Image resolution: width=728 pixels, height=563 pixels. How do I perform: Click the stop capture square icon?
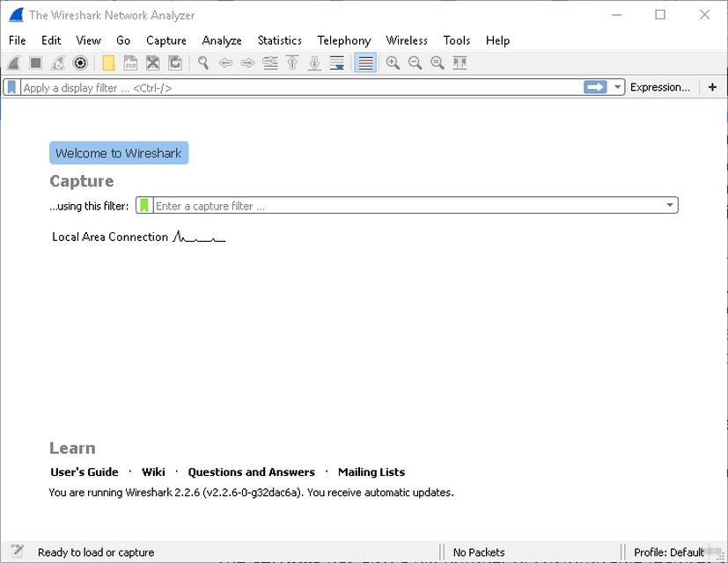[36, 62]
